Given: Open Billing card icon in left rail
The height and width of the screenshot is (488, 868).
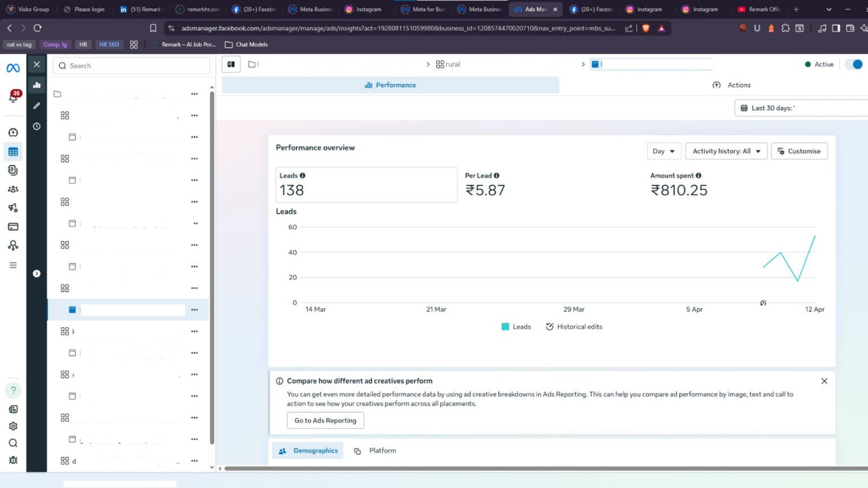Looking at the screenshot, I should (x=13, y=227).
